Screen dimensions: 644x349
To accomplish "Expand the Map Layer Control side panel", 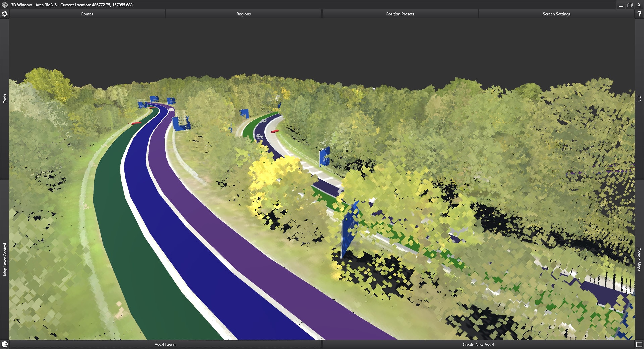I will (4, 259).
